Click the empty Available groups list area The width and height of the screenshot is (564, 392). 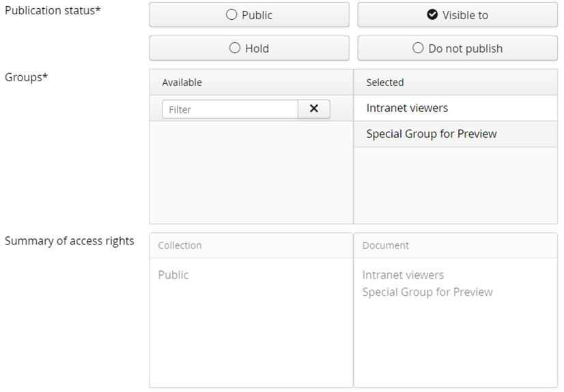pyautogui.click(x=251, y=173)
